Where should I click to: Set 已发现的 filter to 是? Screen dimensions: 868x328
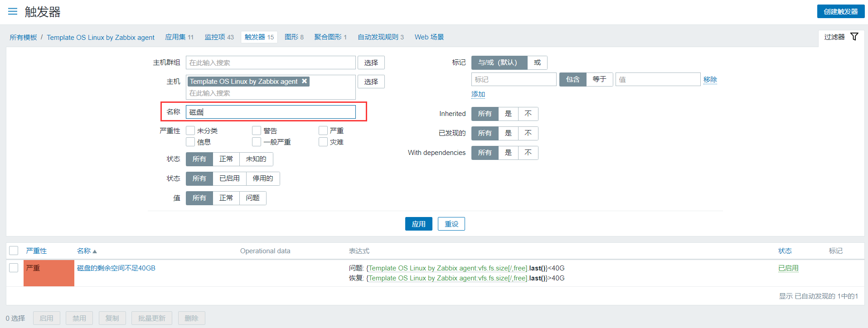(508, 133)
